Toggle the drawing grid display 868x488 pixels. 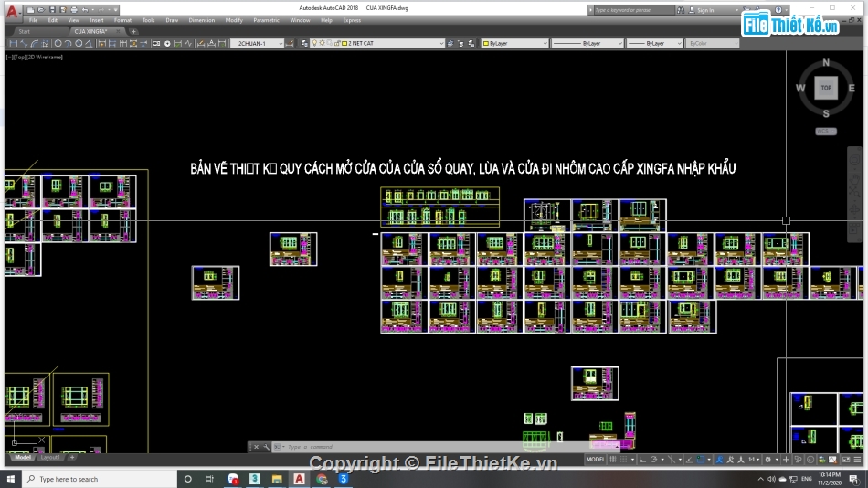click(613, 459)
